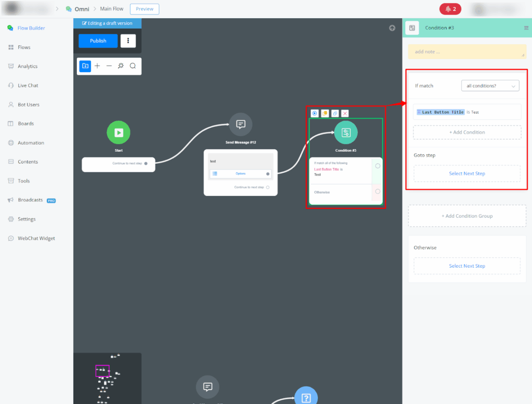Click the condition match output connector circle
The height and width of the screenshot is (404, 532).
tap(378, 166)
